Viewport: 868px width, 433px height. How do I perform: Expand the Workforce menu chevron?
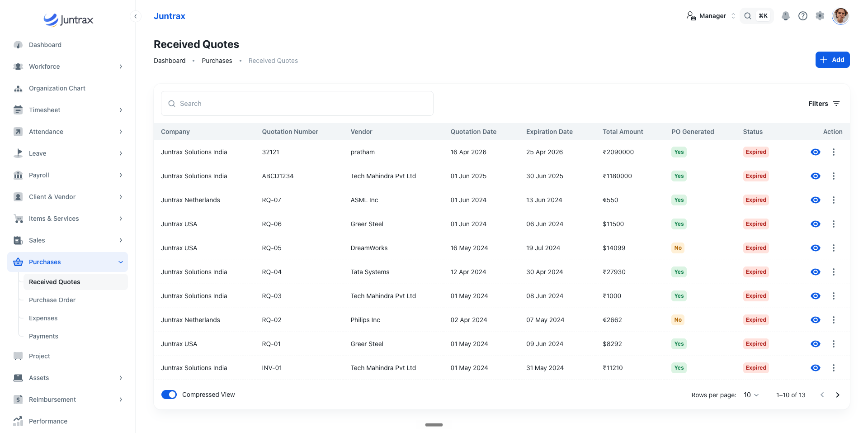pos(121,67)
